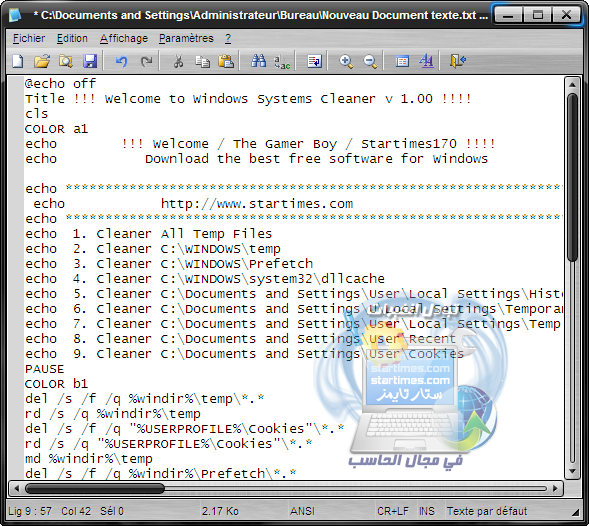Click the 'PAUSE' line
This screenshot has height=526, width=589.
point(44,369)
